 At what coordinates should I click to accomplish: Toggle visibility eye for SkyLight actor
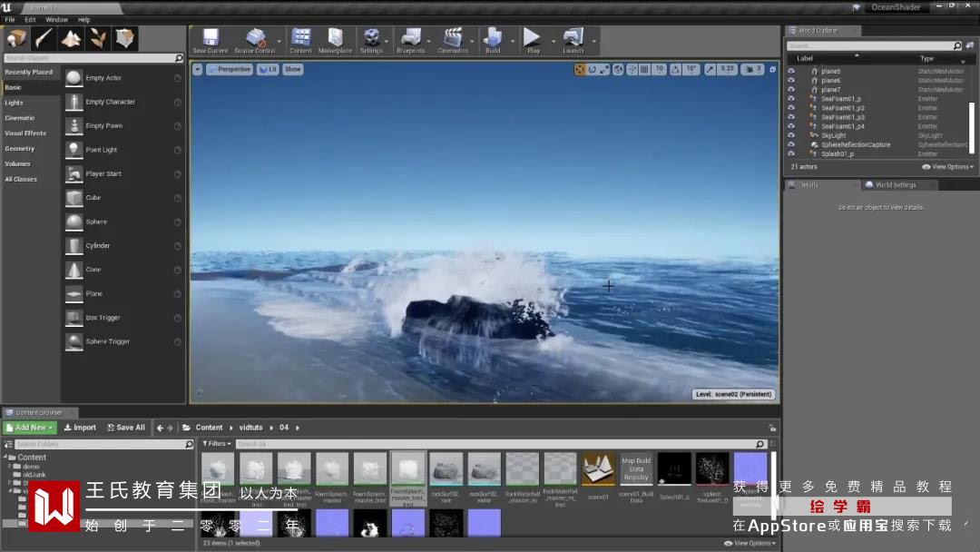[x=791, y=135]
